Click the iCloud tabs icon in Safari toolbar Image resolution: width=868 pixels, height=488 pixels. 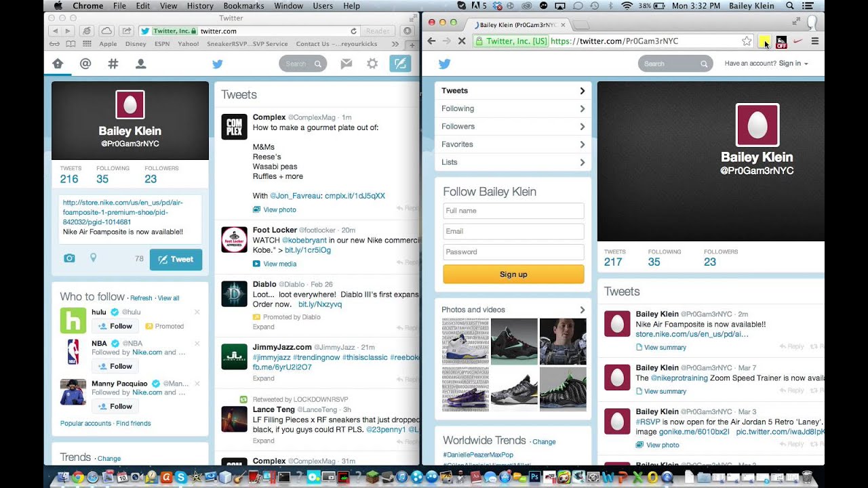[106, 31]
